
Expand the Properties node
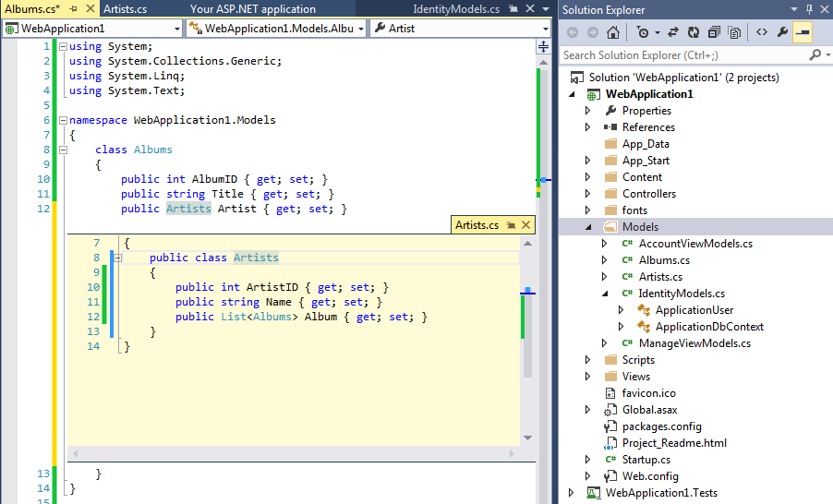tap(588, 111)
